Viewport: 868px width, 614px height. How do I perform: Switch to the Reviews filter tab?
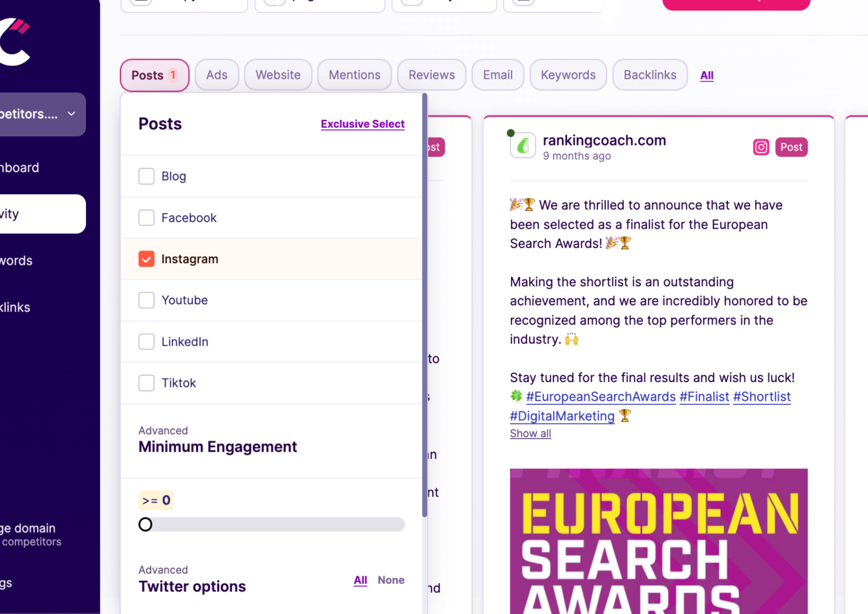pyautogui.click(x=431, y=75)
